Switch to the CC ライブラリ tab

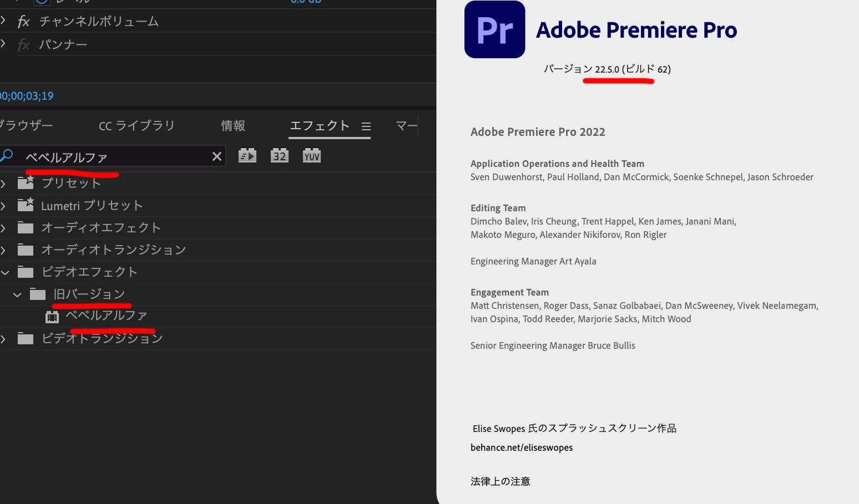tap(137, 126)
